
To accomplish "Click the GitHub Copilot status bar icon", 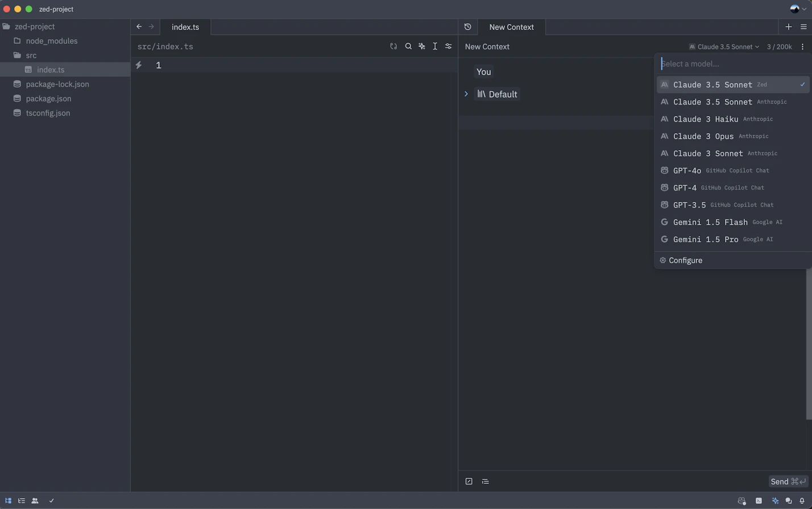I will (741, 500).
